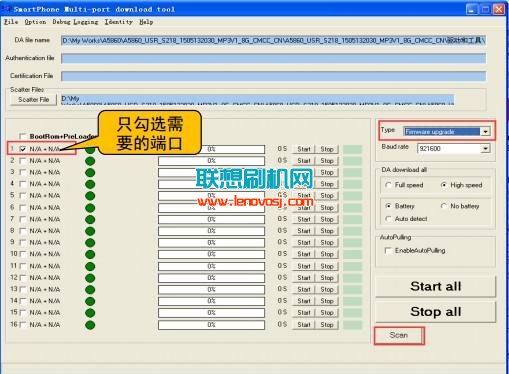The width and height of the screenshot is (509, 374).
Task: Click Start for port 12
Action: pos(304,278)
